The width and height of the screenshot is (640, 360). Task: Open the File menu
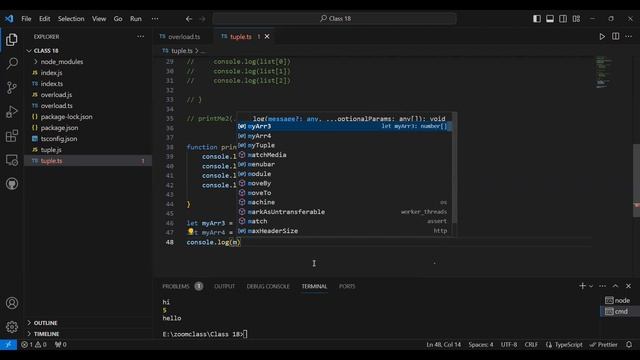26,19
